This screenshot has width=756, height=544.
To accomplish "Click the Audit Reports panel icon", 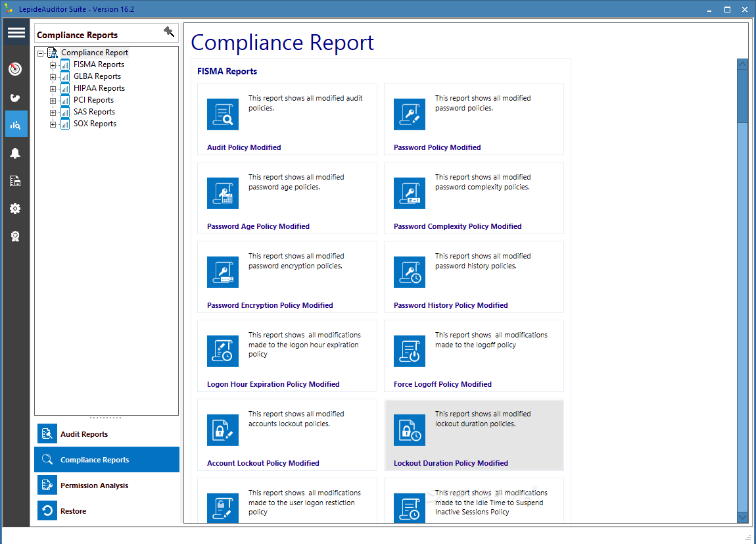I will point(47,434).
